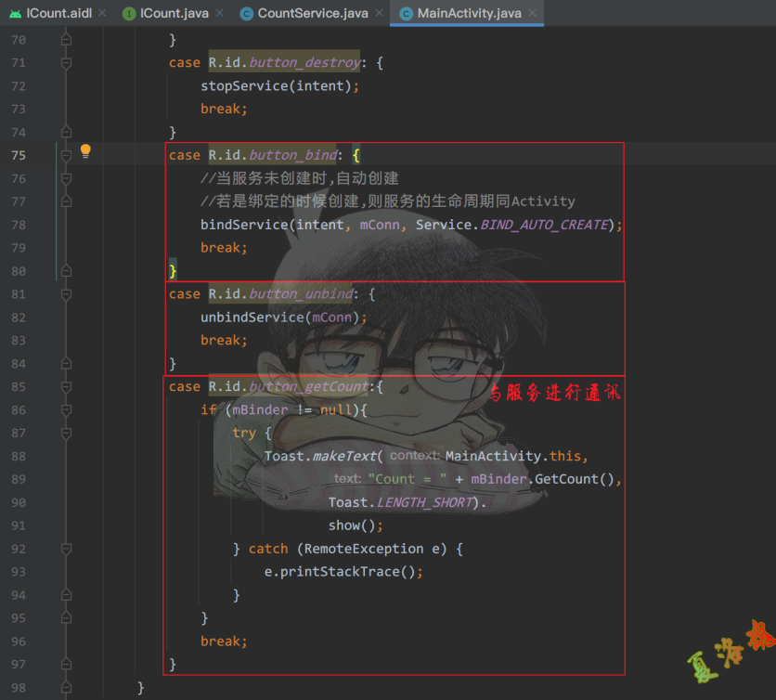Click the lightbulb quick-fix icon on line 75
This screenshot has height=700, width=776.
(85, 151)
